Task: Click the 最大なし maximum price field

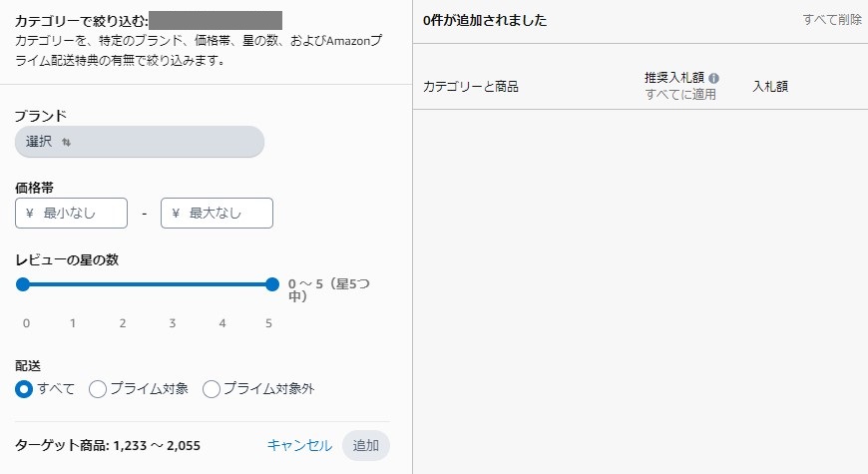Action: click(217, 214)
